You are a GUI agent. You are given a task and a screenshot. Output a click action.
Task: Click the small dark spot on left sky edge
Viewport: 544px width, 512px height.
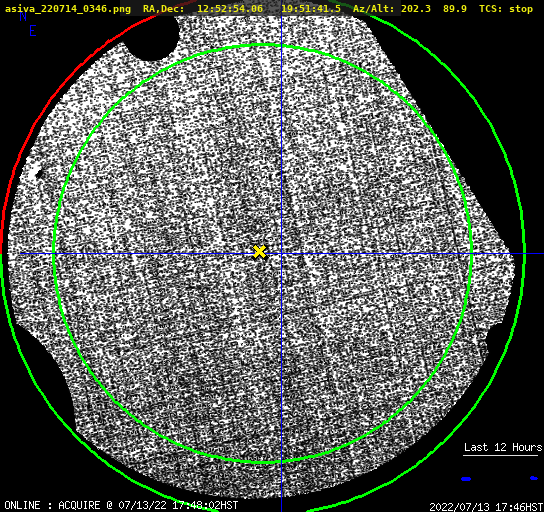[39, 174]
